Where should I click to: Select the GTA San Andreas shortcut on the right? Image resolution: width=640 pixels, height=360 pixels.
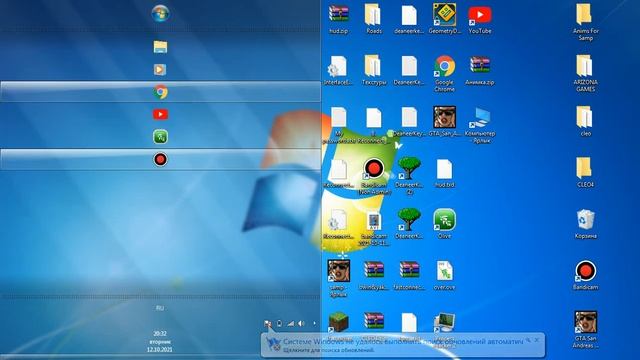(585, 330)
